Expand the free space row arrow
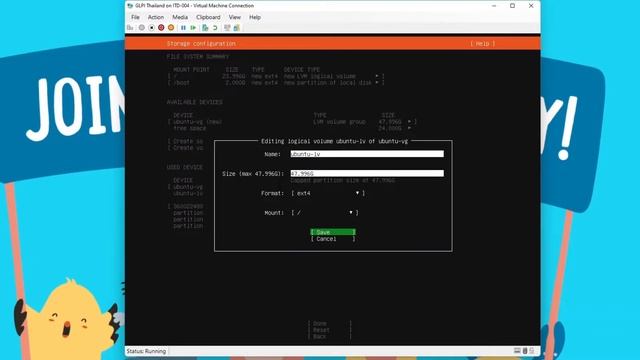This screenshot has width=640, height=360. click(409, 128)
